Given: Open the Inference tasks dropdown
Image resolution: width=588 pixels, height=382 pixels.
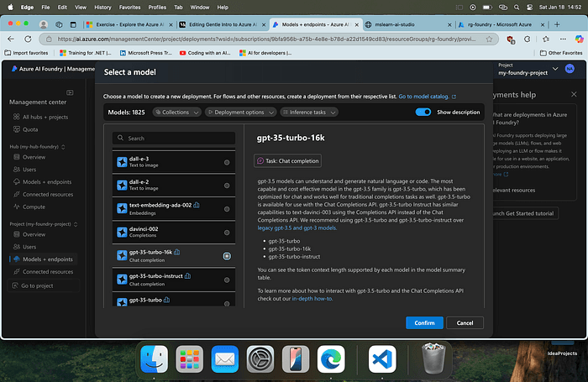Looking at the screenshot, I should 309,113.
